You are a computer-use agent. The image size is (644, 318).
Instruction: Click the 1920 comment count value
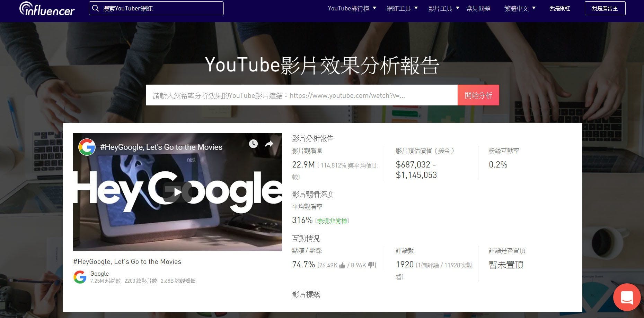[405, 265]
